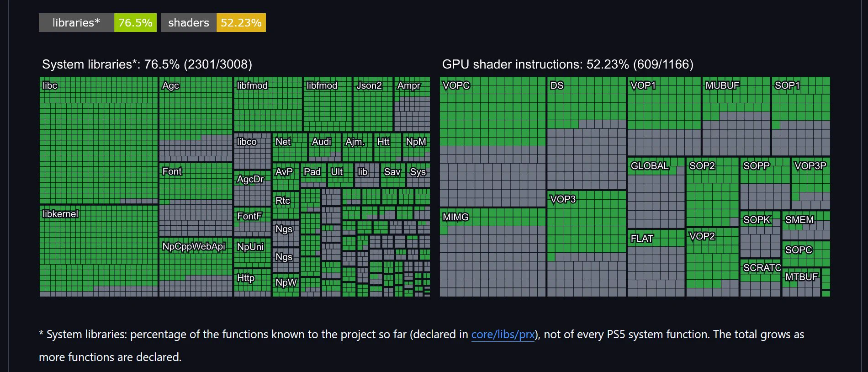Click the SMEM shader block
The image size is (868, 372).
[x=806, y=225]
